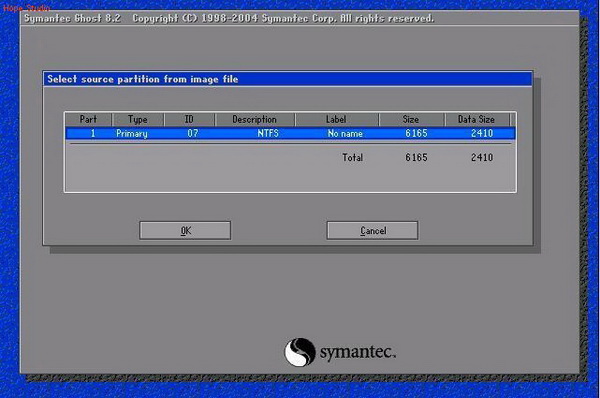Click the 6165 size in partition row
Viewport: 600px width, 398px height.
click(x=416, y=133)
